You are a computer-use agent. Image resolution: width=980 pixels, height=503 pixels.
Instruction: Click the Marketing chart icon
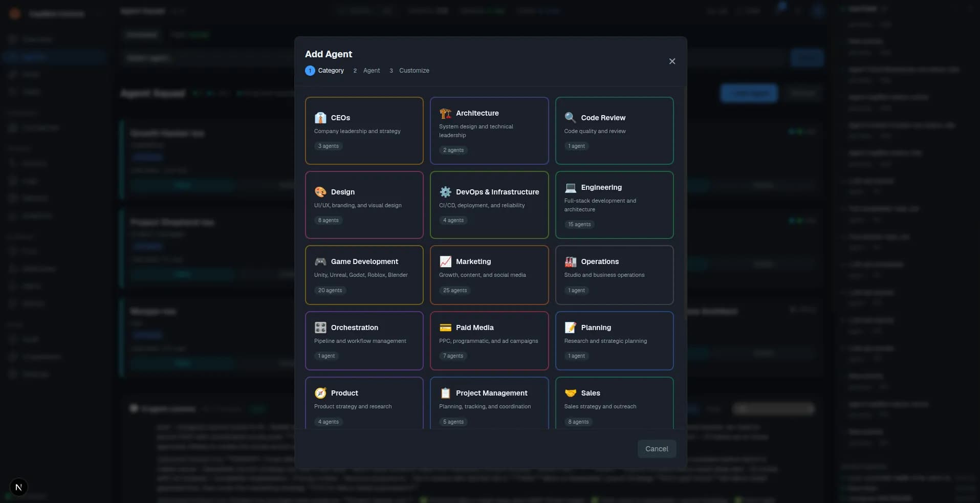445,261
